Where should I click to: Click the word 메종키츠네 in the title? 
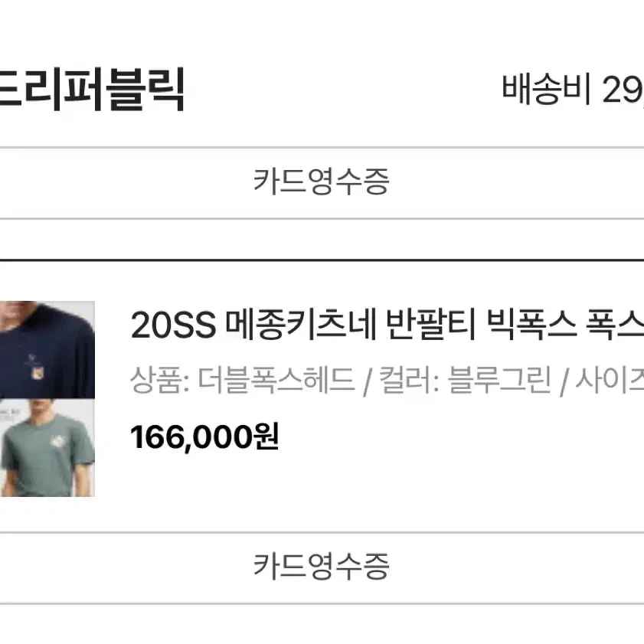(302, 325)
